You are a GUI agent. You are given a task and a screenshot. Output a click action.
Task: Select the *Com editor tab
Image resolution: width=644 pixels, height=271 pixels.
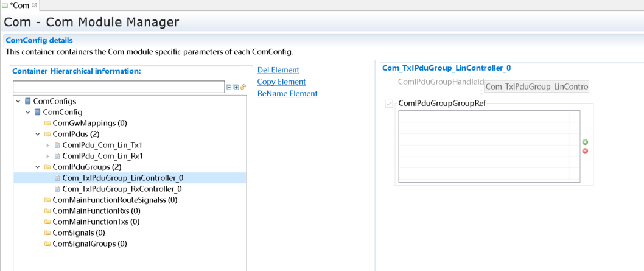point(19,5)
